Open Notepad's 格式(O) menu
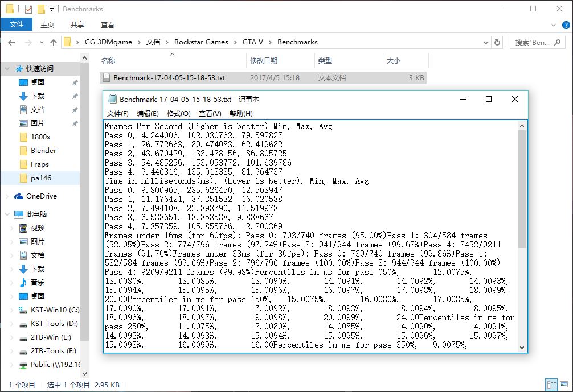The height and width of the screenshot is (392, 573). pos(178,114)
